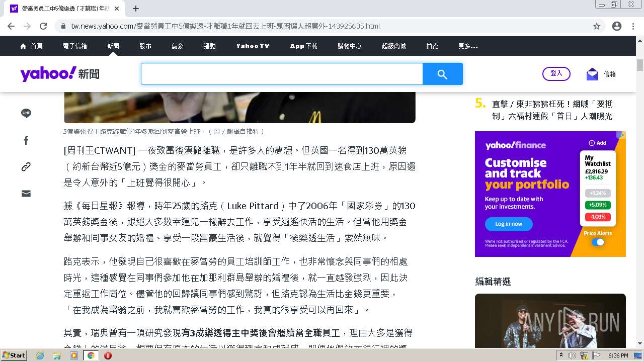The height and width of the screenshot is (362, 644).
Task: Open Yahoo TV in navigation
Action: (x=253, y=46)
